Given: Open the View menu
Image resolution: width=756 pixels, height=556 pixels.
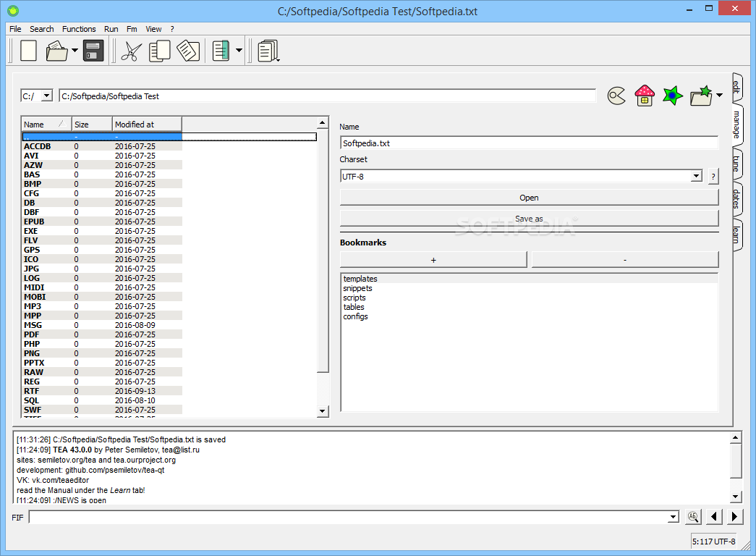Looking at the screenshot, I should (x=153, y=29).
